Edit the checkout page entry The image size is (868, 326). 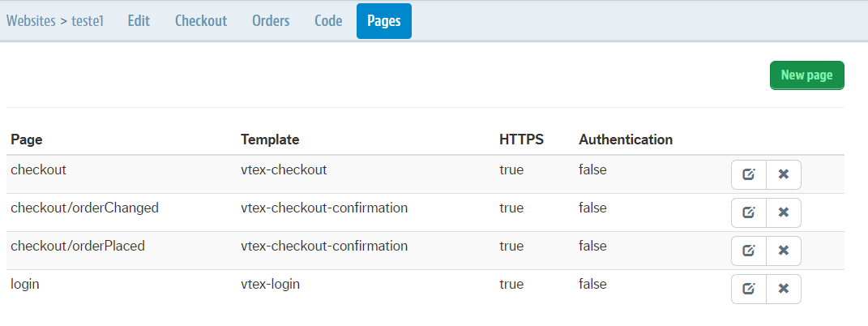[x=749, y=174]
